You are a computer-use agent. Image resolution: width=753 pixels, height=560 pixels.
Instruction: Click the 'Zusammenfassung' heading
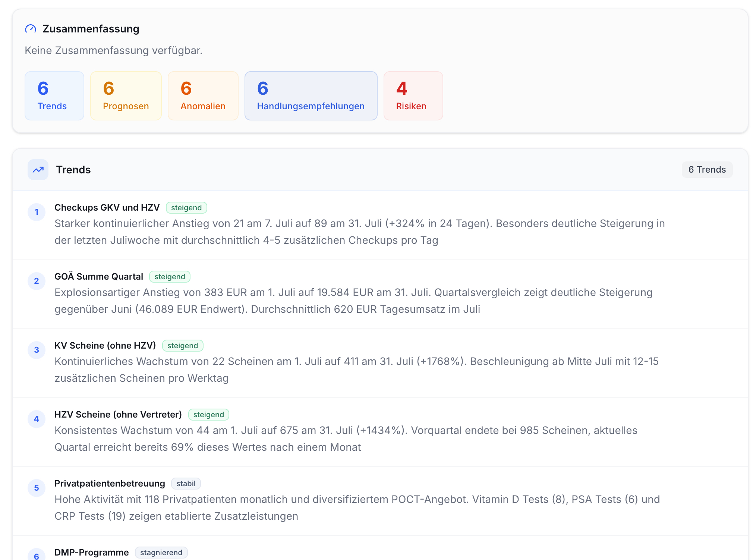[91, 29]
